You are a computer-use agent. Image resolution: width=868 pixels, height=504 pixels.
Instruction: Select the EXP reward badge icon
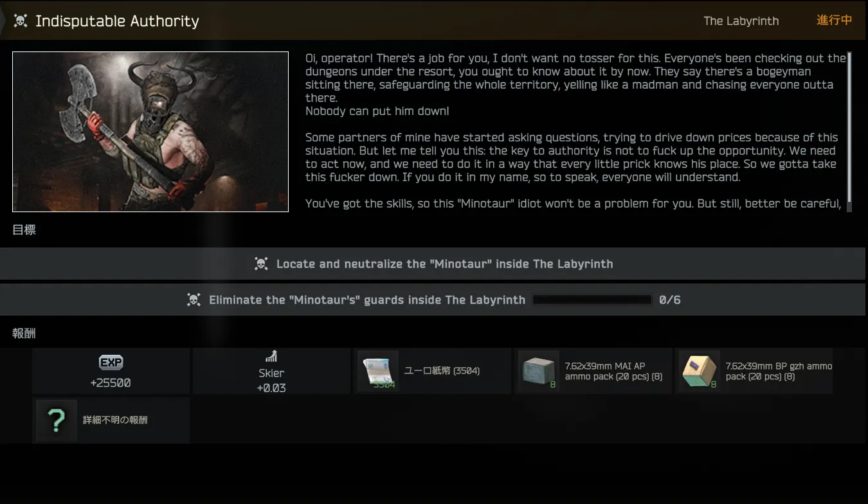click(111, 363)
